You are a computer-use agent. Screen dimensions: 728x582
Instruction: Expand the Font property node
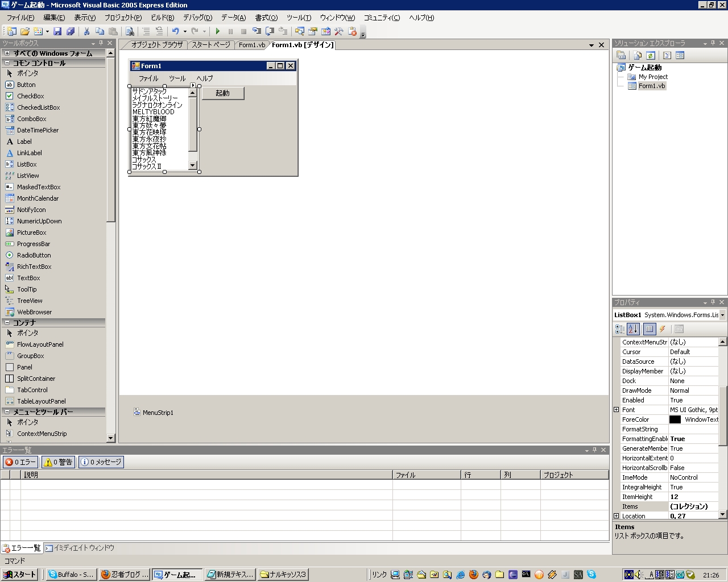coord(616,409)
